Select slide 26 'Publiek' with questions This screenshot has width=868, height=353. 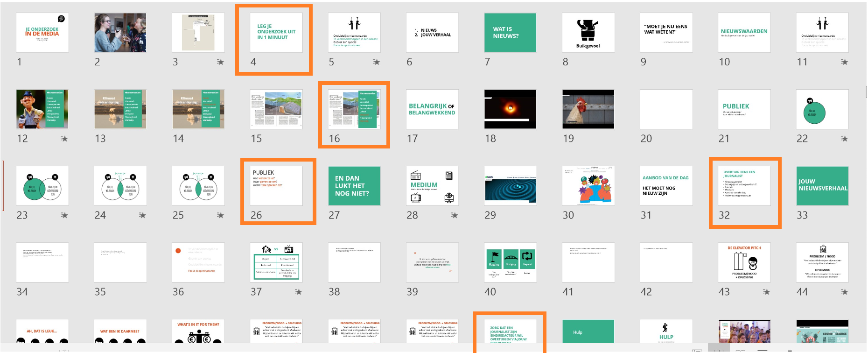point(276,185)
